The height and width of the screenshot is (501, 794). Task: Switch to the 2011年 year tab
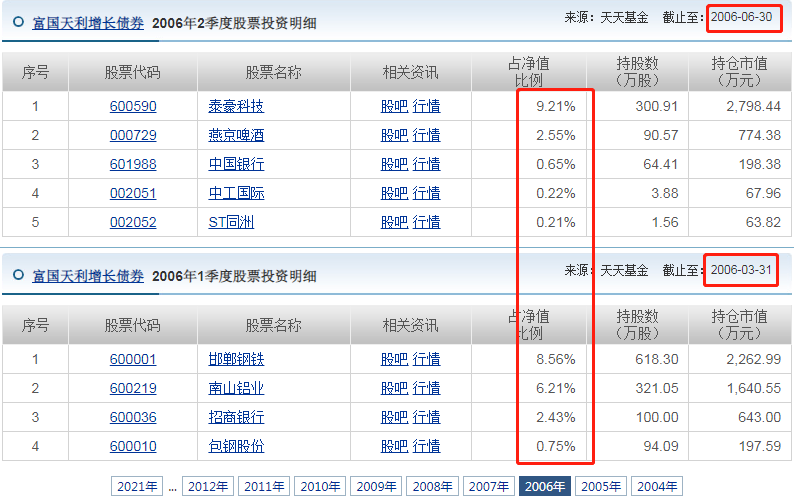click(x=264, y=486)
